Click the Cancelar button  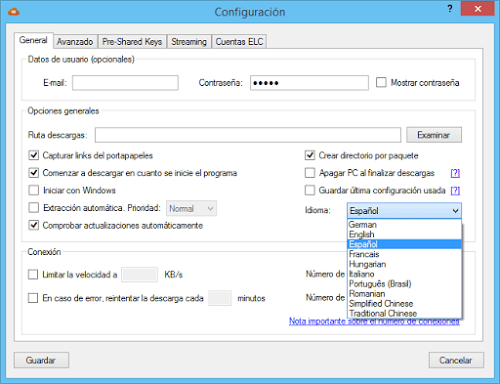click(x=456, y=360)
